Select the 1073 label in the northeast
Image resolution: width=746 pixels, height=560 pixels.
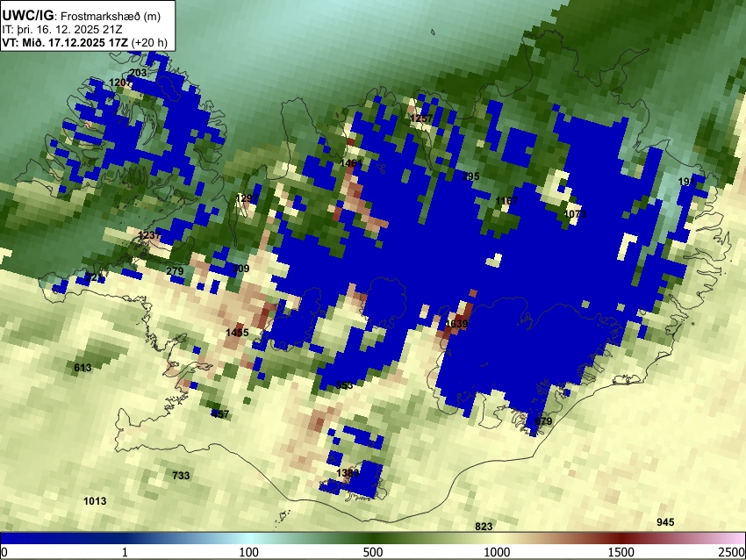tap(575, 214)
